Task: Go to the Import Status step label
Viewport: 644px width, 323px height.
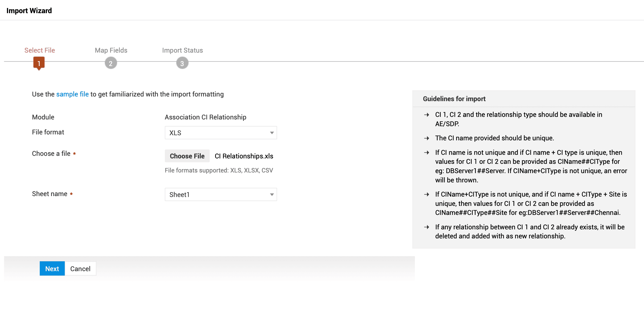Action: coord(182,50)
